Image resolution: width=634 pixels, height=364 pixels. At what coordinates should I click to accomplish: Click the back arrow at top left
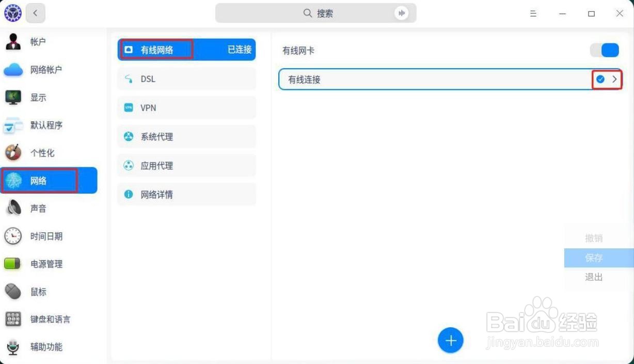point(35,13)
